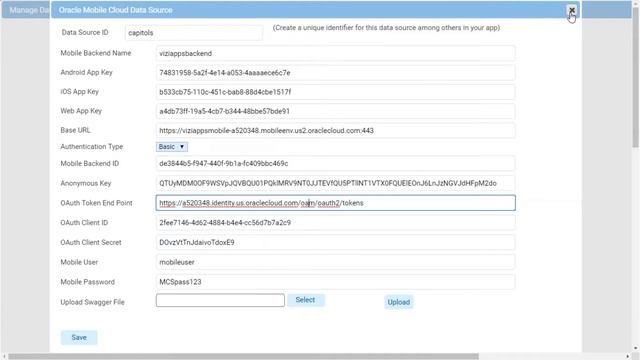Click the Oracle Mobile Cloud Data Source title
The image size is (640, 360).
pyautogui.click(x=116, y=10)
